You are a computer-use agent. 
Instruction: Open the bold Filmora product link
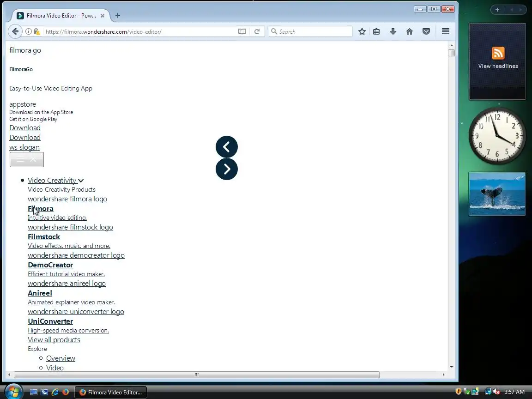tap(40, 209)
